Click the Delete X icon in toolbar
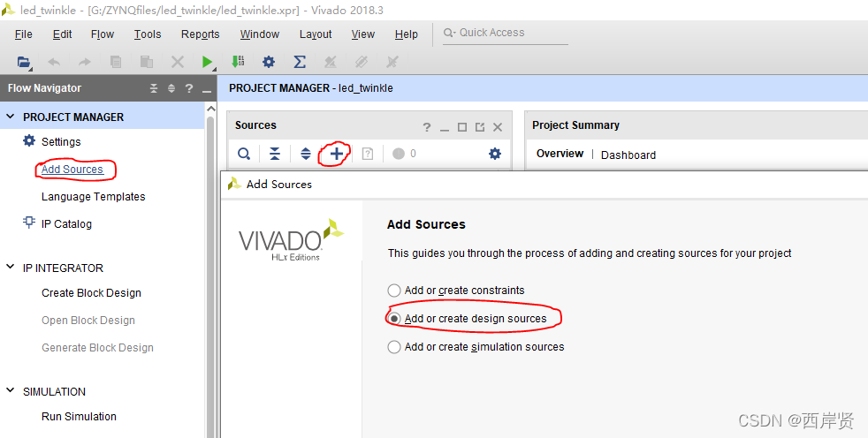The width and height of the screenshot is (868, 438). tap(177, 62)
